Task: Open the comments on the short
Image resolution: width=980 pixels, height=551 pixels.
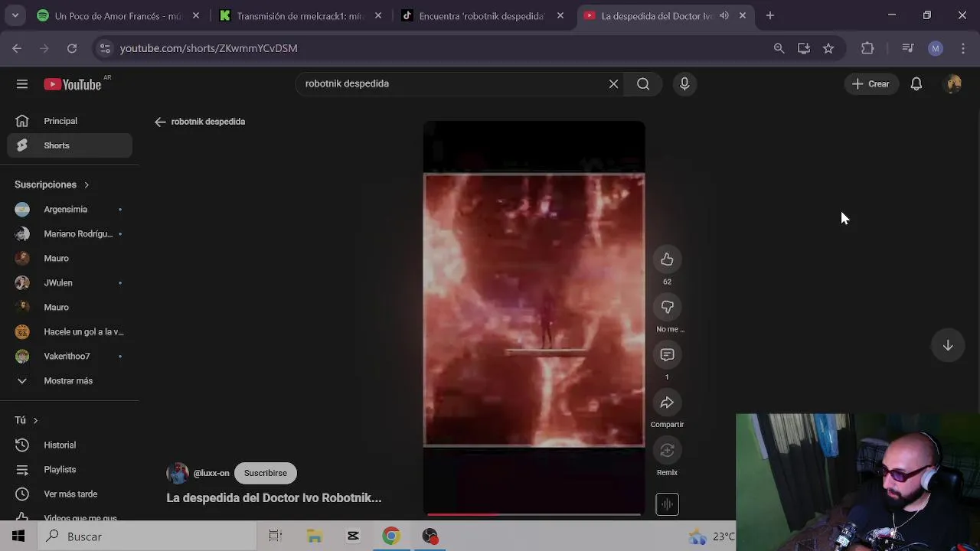Action: 667,355
